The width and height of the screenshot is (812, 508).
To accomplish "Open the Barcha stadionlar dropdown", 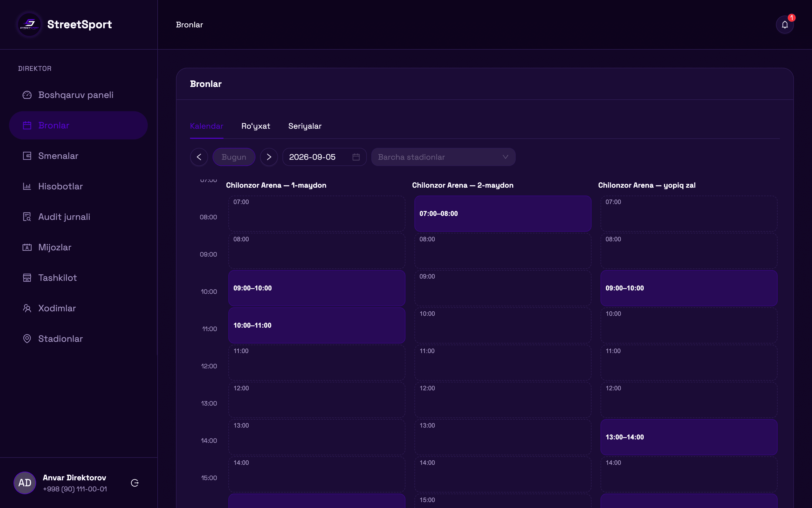I will [x=443, y=157].
